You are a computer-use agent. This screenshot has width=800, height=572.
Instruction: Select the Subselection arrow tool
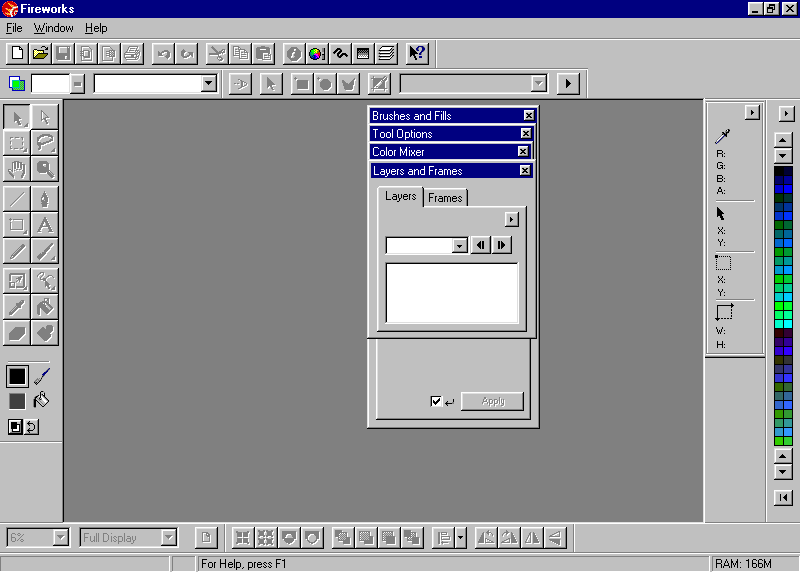pos(45,117)
